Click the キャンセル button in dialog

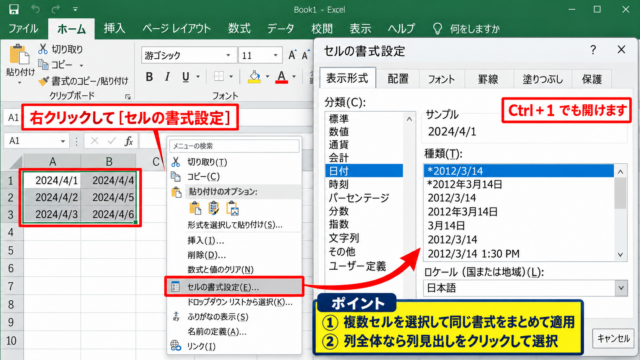point(613,338)
